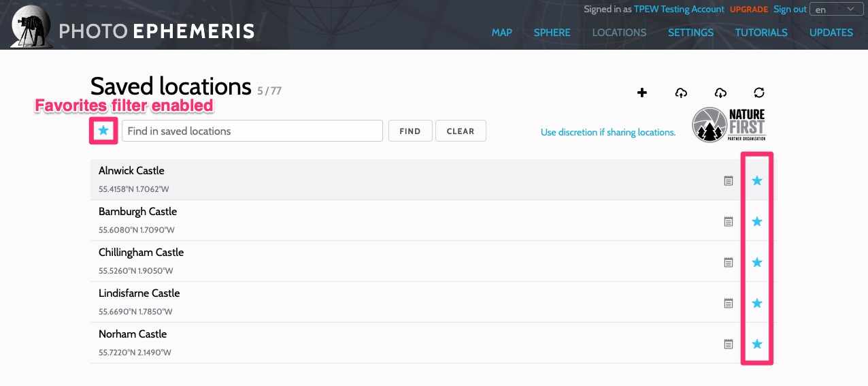This screenshot has width=868, height=386.
Task: Click the Photo Ephemeris camera logo
Action: click(30, 26)
